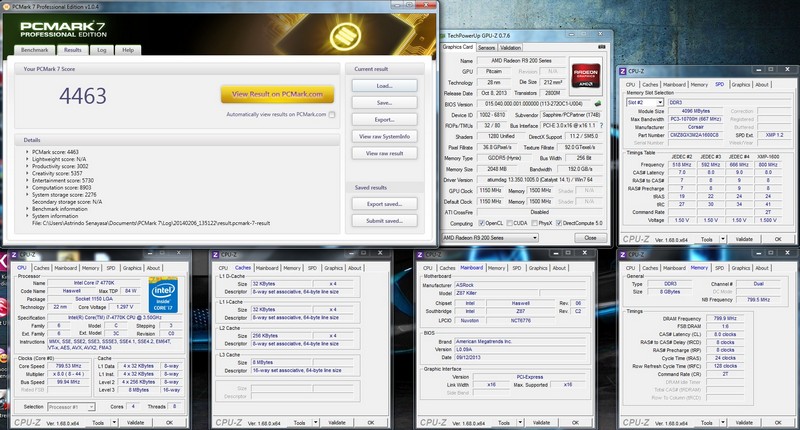Expand the System storage score row
The width and height of the screenshot is (800, 430).
[x=27, y=195]
